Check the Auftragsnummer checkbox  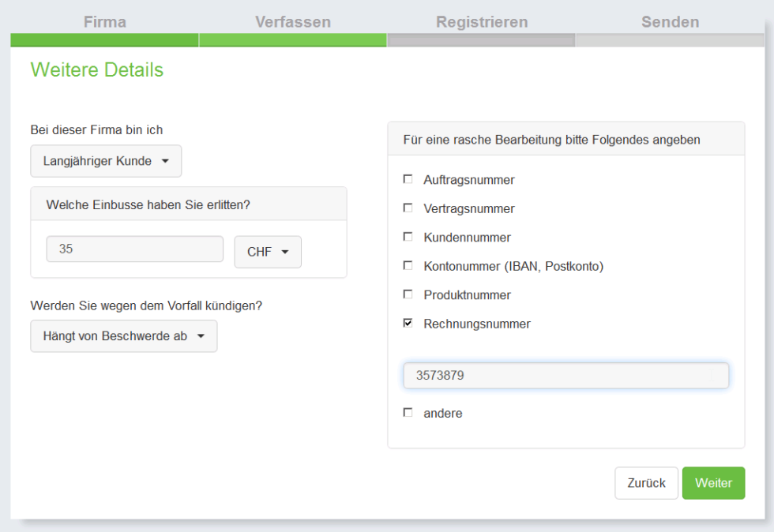pyautogui.click(x=408, y=179)
